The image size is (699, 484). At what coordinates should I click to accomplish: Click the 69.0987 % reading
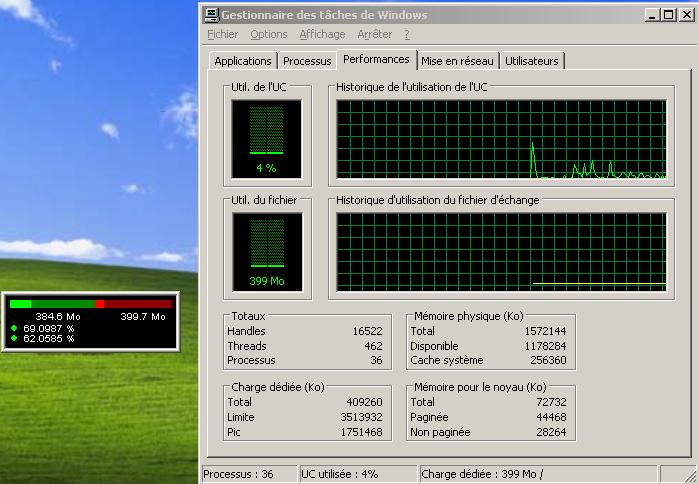point(49,328)
